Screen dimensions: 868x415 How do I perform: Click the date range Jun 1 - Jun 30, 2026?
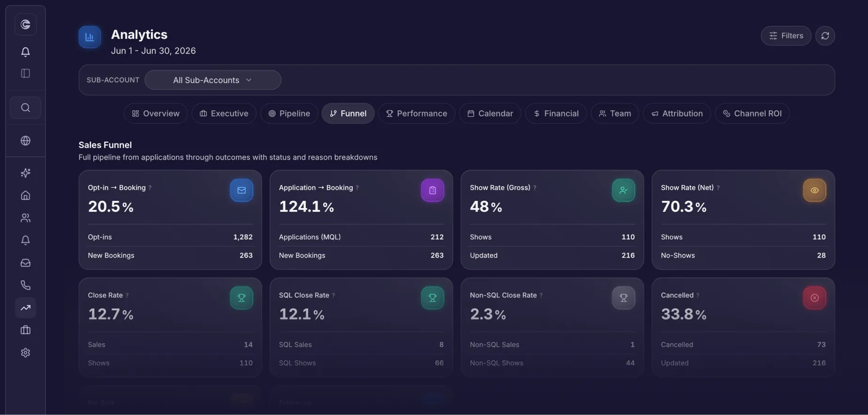[153, 51]
